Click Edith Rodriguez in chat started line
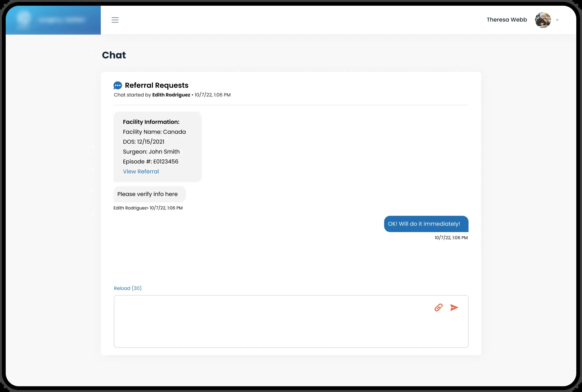582x392 pixels. [171, 95]
